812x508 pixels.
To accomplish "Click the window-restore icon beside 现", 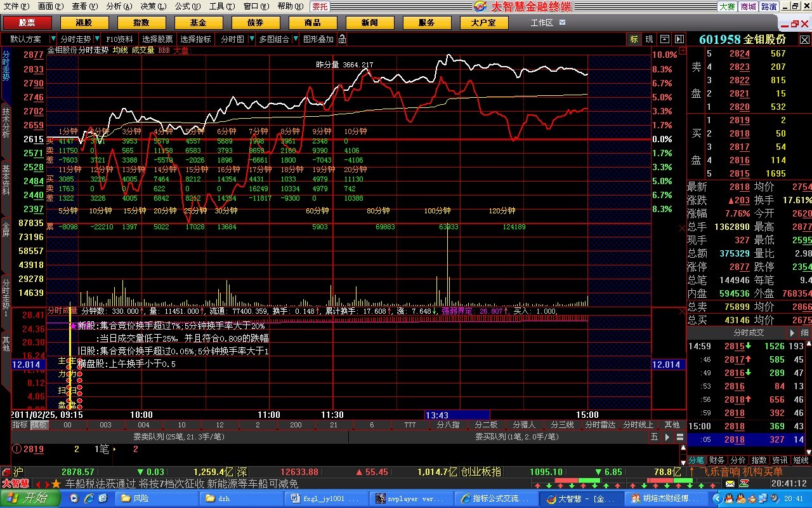I will coord(665,39).
